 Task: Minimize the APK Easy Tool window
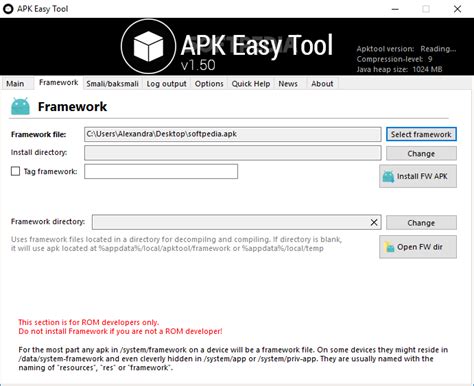(x=395, y=9)
